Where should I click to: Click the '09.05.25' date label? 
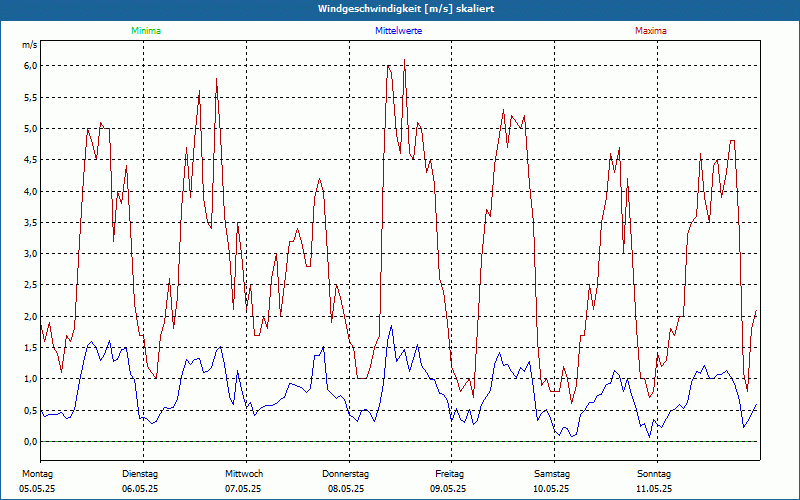click(x=448, y=489)
